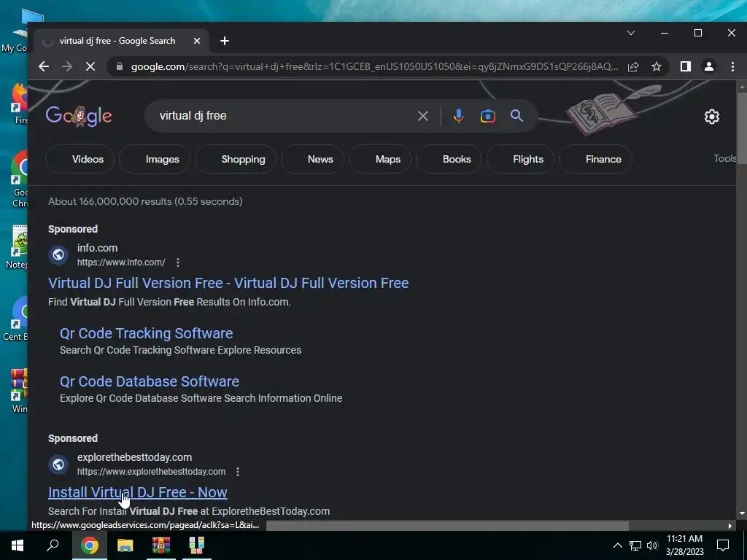Go to Google home via logo
Image resolution: width=747 pixels, height=560 pixels.
(79, 116)
